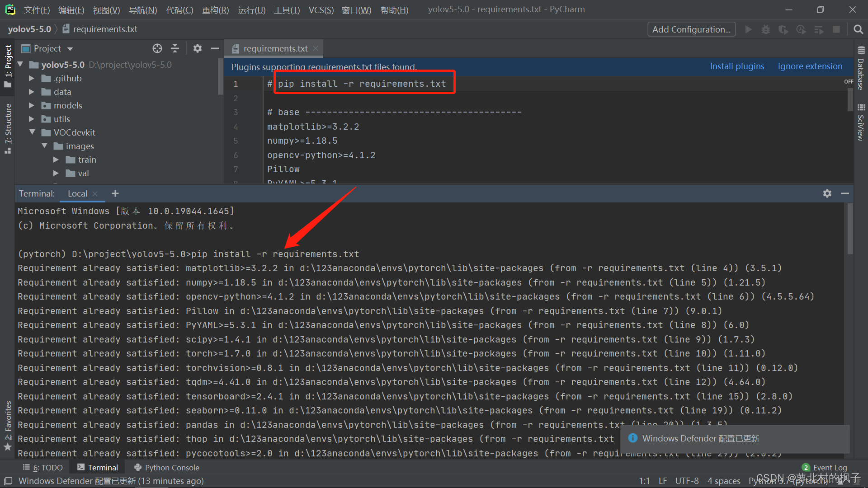Add new terminal session with plus icon
868x488 pixels.
tap(115, 193)
